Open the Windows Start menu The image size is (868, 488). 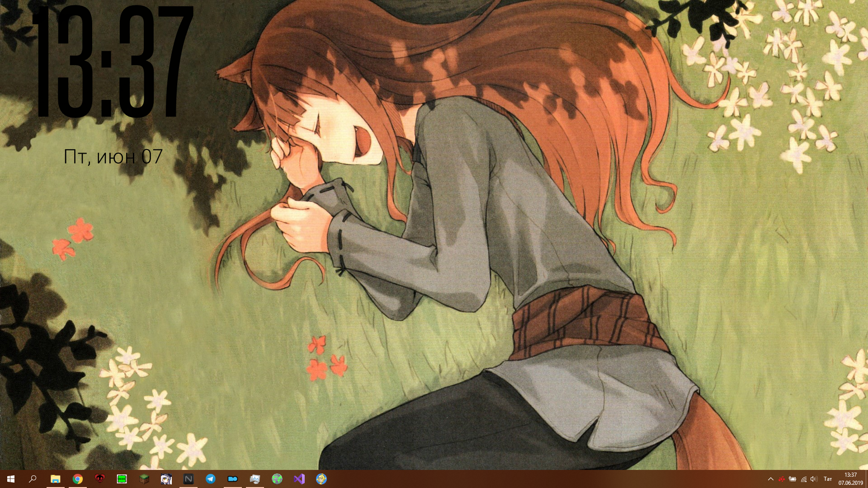pos(11,479)
